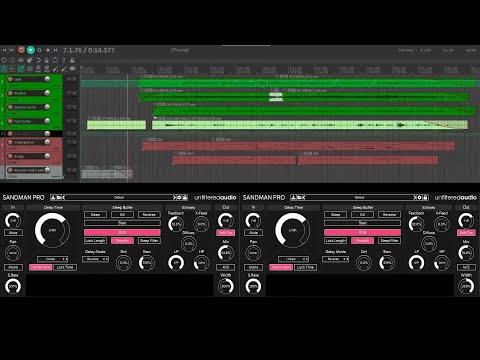Toggle Sleep Filter in left Sandman Pro
The image size is (480, 360).
pos(149,240)
